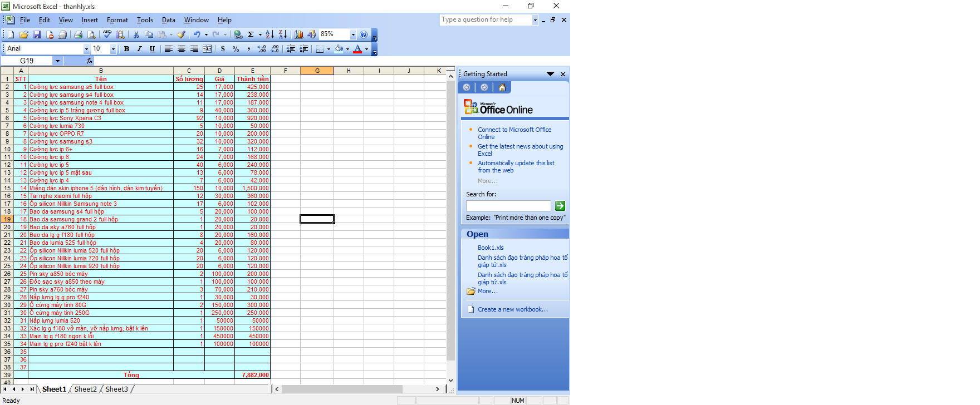980x405 pixels.
Task: Toggle Underline formatting
Action: click(152, 49)
